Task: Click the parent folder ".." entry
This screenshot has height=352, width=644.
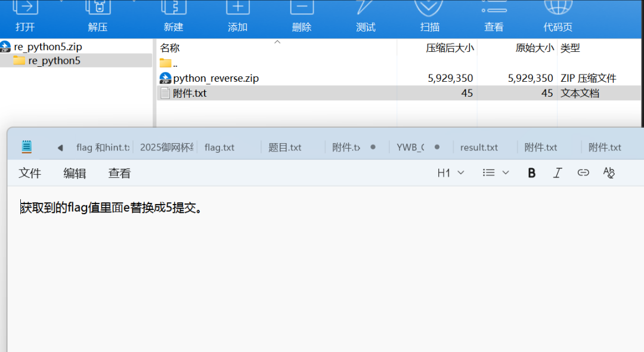Action: click(x=169, y=63)
